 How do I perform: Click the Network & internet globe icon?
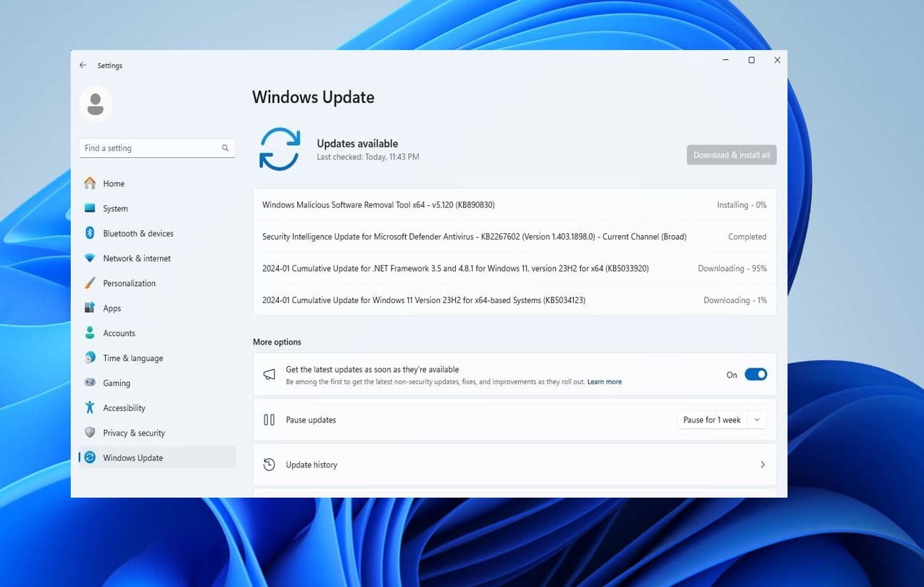click(x=91, y=258)
